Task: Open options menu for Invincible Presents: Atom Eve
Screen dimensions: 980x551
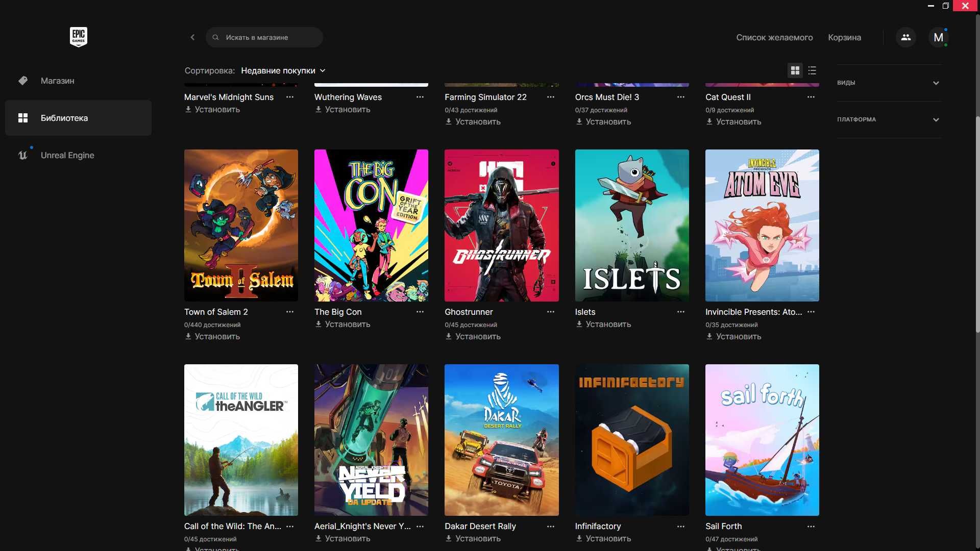Action: click(x=811, y=312)
